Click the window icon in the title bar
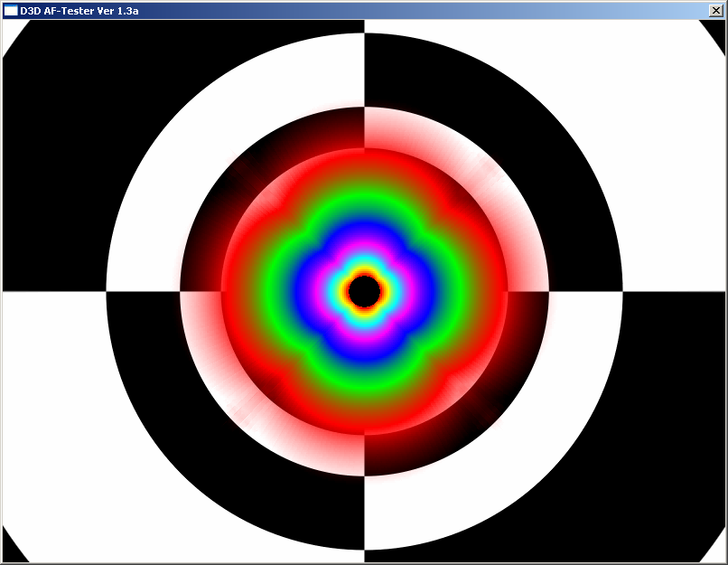Image resolution: width=728 pixels, height=565 pixels. [x=11, y=10]
